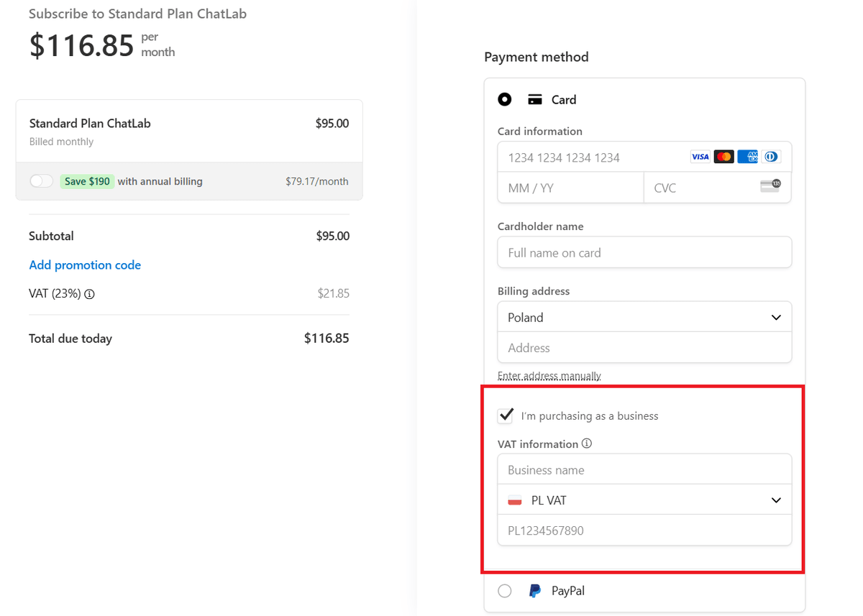Click the CVC hint card icon
863x616 pixels.
pyautogui.click(x=772, y=185)
